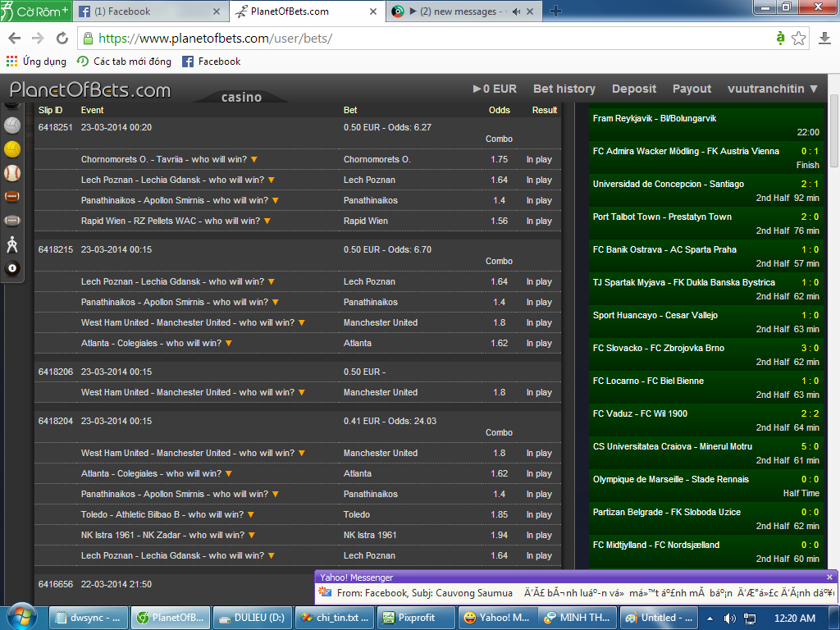
Task: Click the Result column header
Action: (545, 110)
